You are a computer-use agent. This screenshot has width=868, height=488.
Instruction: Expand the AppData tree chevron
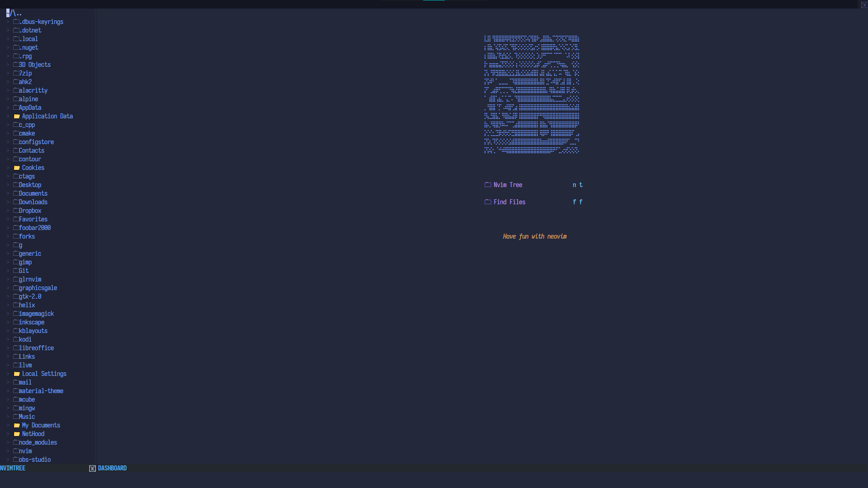8,108
